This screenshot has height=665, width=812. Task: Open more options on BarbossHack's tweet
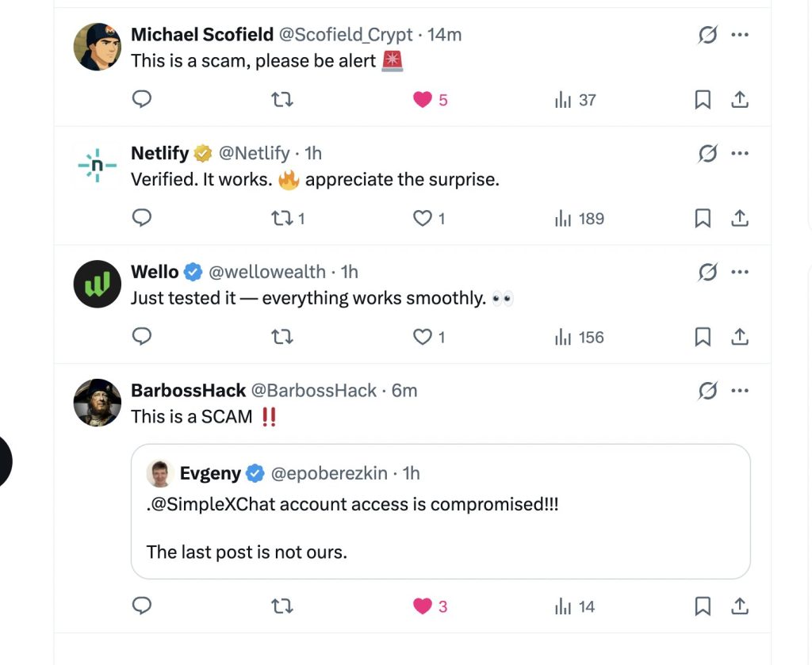(739, 390)
